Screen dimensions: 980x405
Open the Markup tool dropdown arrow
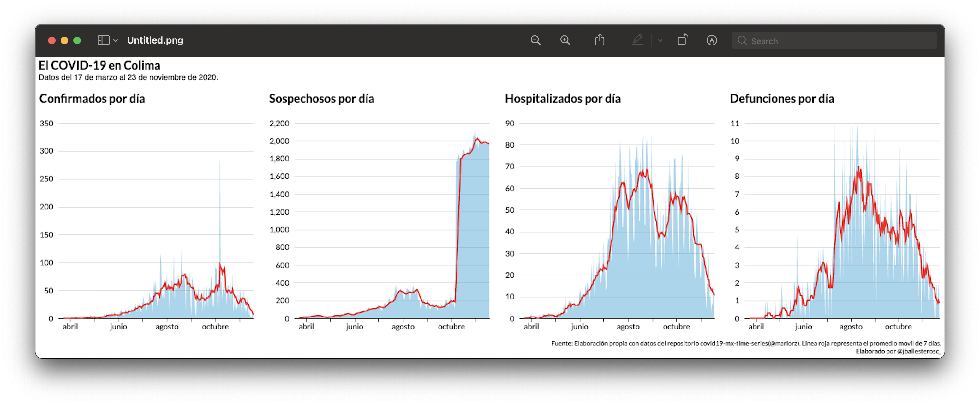pos(660,41)
